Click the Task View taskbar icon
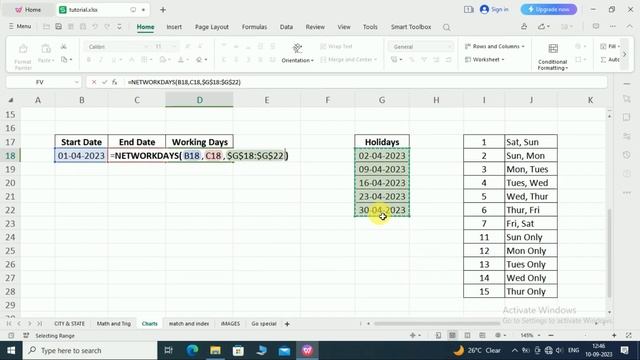Image resolution: width=640 pixels, height=360 pixels. (168, 350)
